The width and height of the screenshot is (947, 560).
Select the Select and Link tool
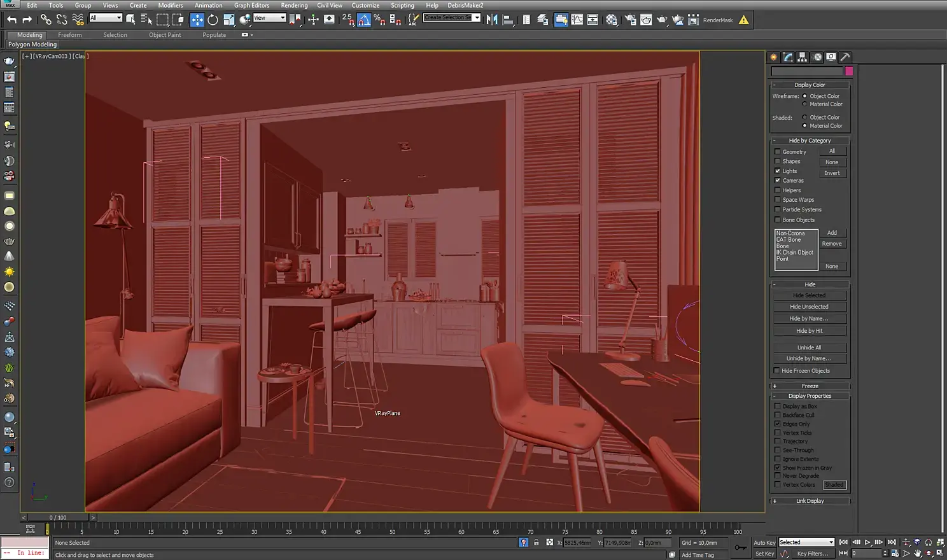pyautogui.click(x=46, y=20)
